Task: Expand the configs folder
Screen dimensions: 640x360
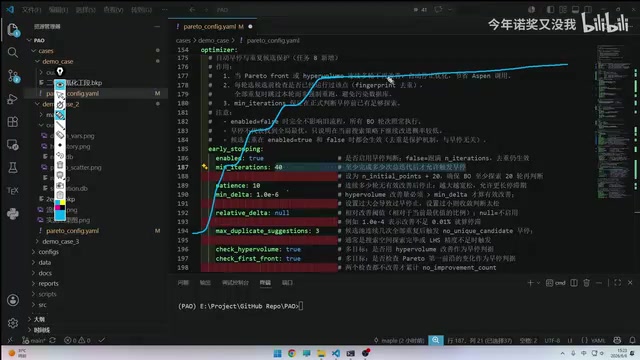Action: tap(33, 252)
